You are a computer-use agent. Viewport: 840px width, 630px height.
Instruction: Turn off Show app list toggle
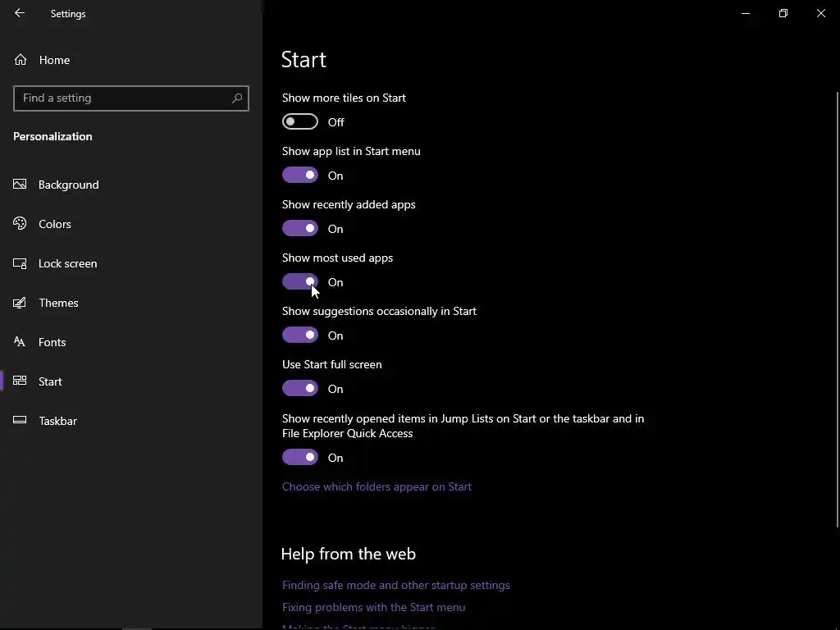coord(300,176)
